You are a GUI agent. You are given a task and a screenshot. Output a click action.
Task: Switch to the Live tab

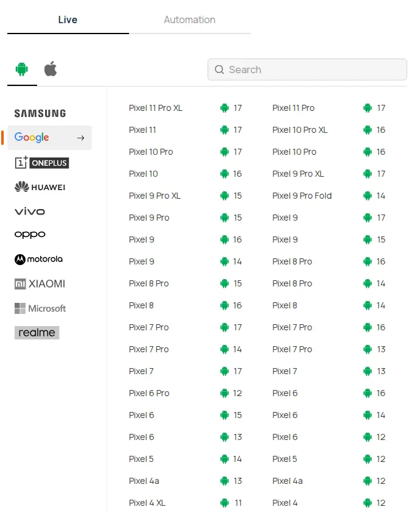point(68,20)
